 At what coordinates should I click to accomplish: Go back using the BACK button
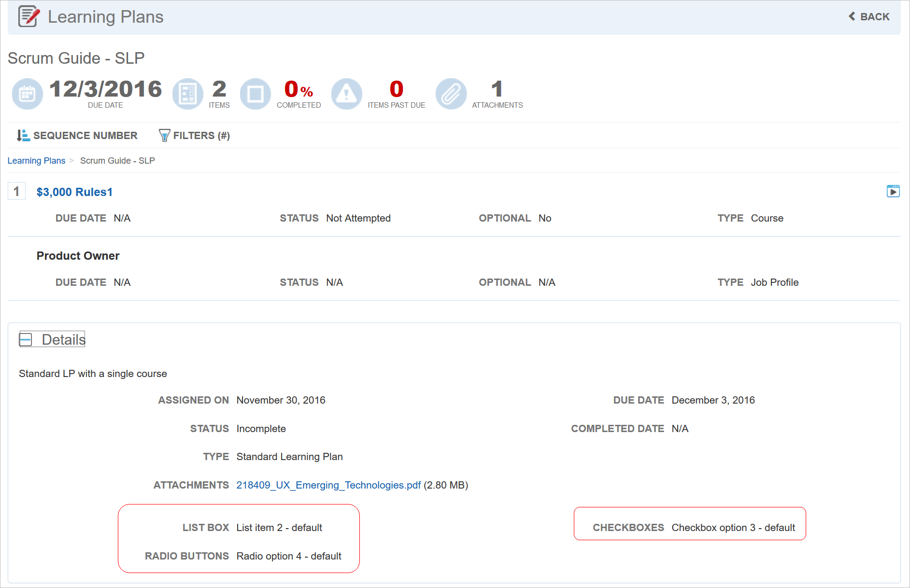pyautogui.click(x=869, y=16)
